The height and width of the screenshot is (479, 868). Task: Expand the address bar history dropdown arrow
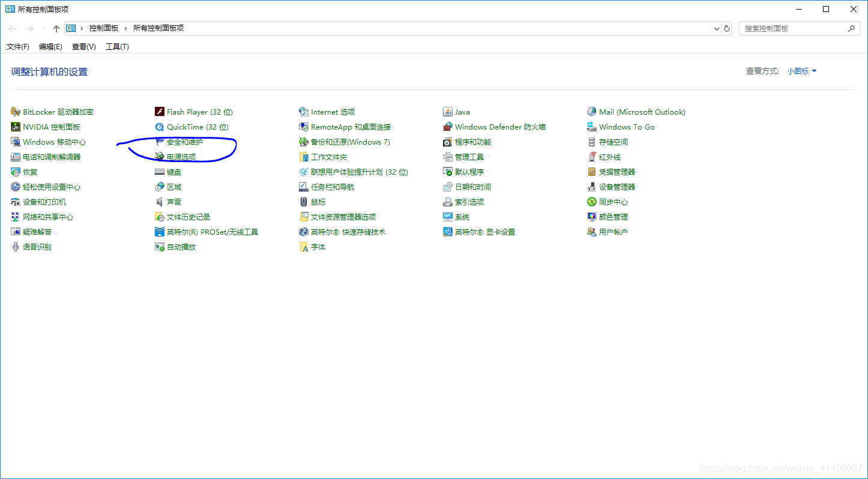[716, 28]
